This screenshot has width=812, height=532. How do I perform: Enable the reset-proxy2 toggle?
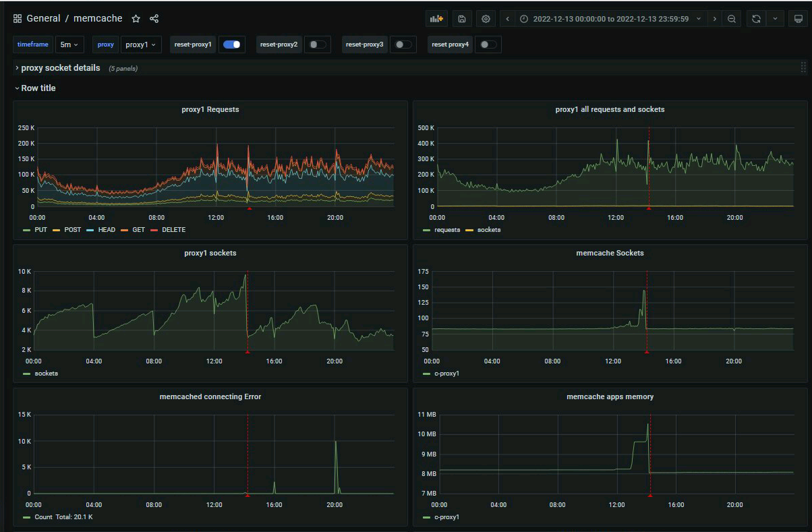(x=317, y=45)
